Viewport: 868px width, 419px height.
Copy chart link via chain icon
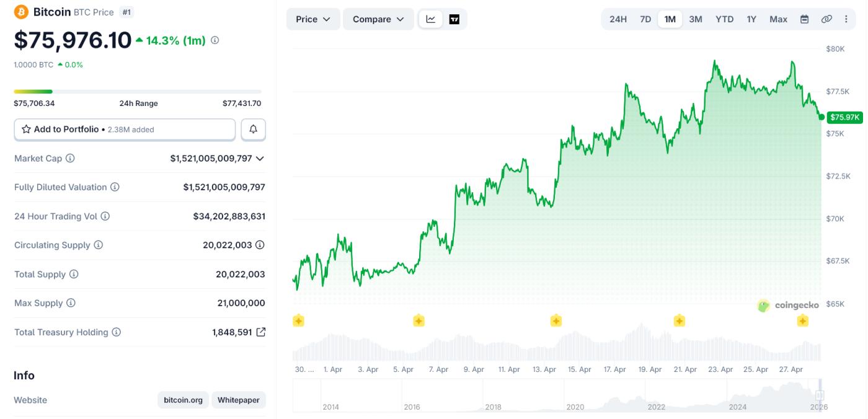point(826,19)
